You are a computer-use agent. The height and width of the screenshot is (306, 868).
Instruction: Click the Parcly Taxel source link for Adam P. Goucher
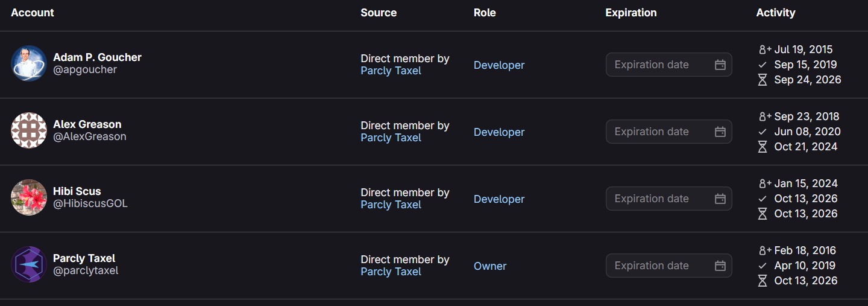pos(391,71)
